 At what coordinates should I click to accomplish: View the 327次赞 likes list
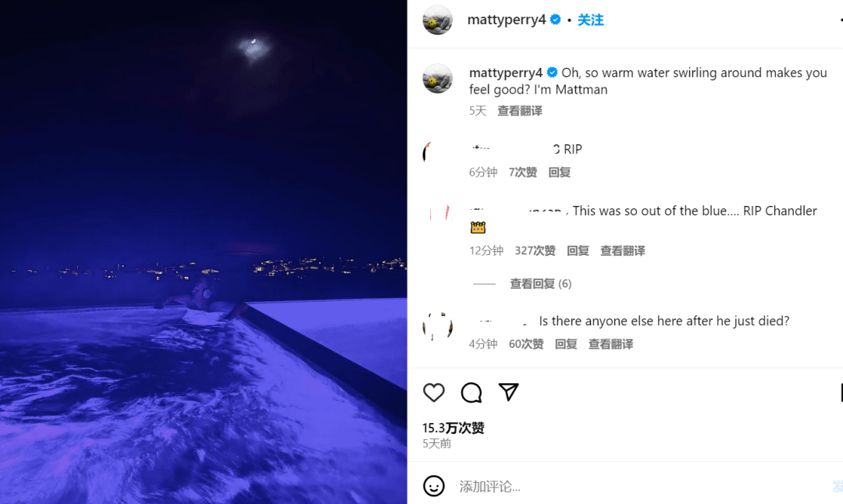(535, 251)
